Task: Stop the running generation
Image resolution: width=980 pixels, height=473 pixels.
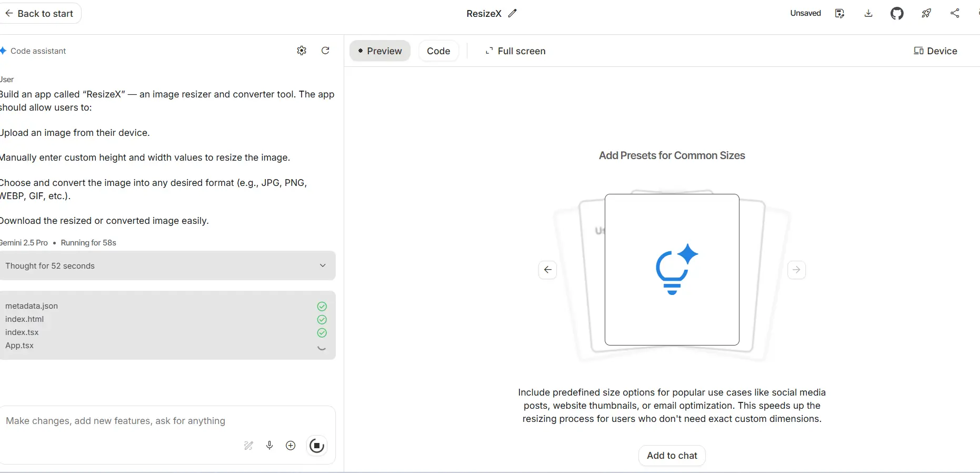Action: pos(316,446)
